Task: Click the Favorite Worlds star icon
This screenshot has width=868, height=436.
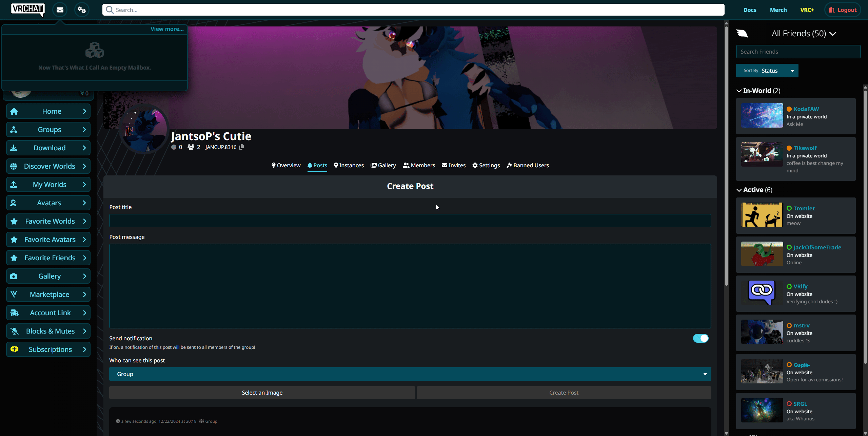Action: click(x=14, y=221)
